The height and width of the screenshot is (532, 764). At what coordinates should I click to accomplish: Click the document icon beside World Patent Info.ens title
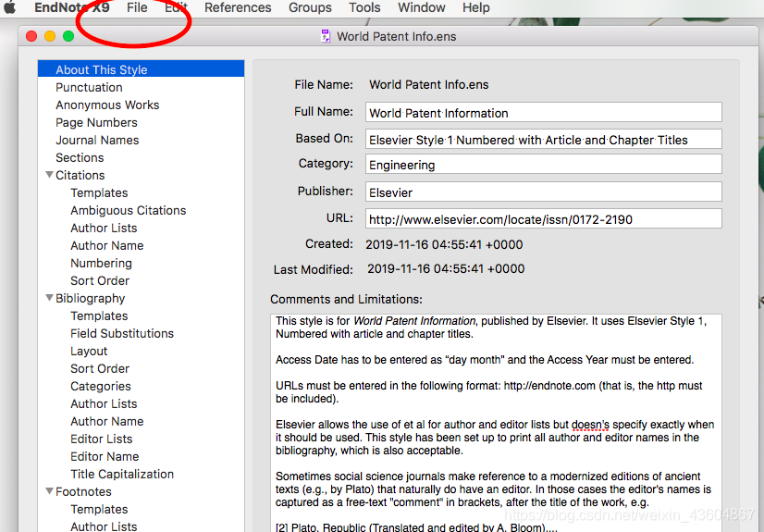pos(326,36)
